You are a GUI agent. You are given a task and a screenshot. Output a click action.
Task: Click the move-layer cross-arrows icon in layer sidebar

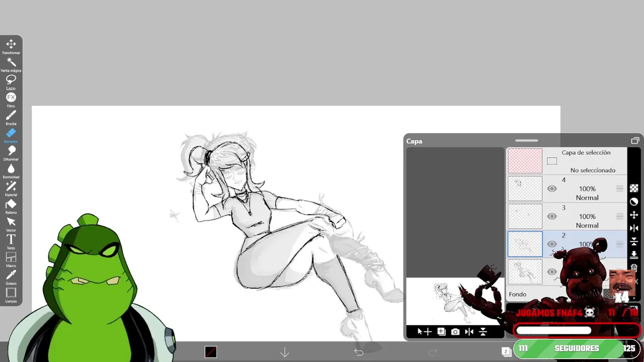coord(634,215)
